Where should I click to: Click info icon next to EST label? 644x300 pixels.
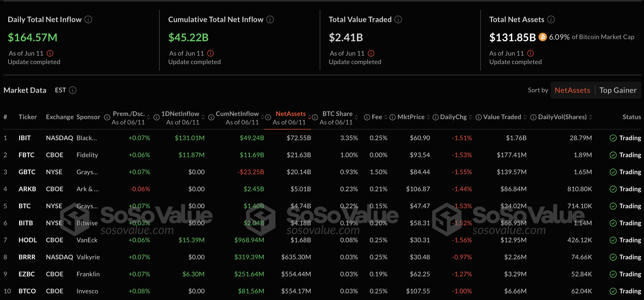coord(73,90)
